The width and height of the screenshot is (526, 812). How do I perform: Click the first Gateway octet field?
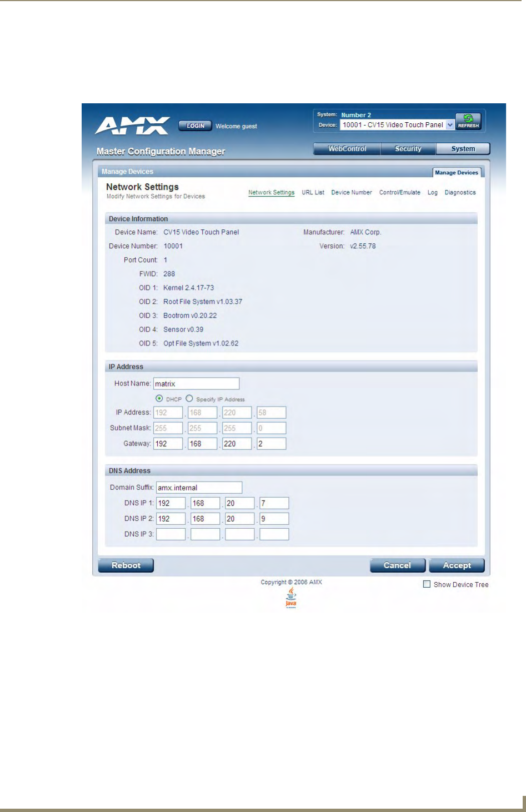click(168, 444)
